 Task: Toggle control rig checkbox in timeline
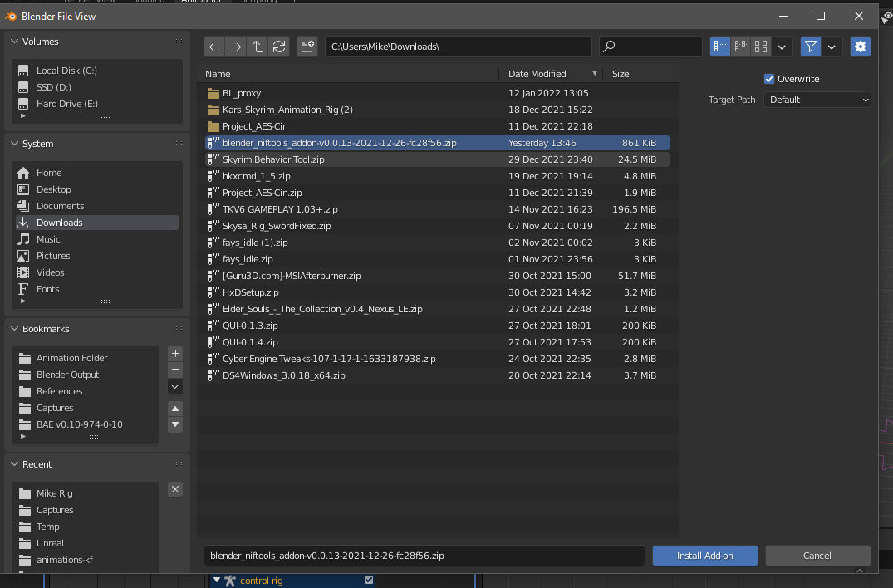[369, 580]
